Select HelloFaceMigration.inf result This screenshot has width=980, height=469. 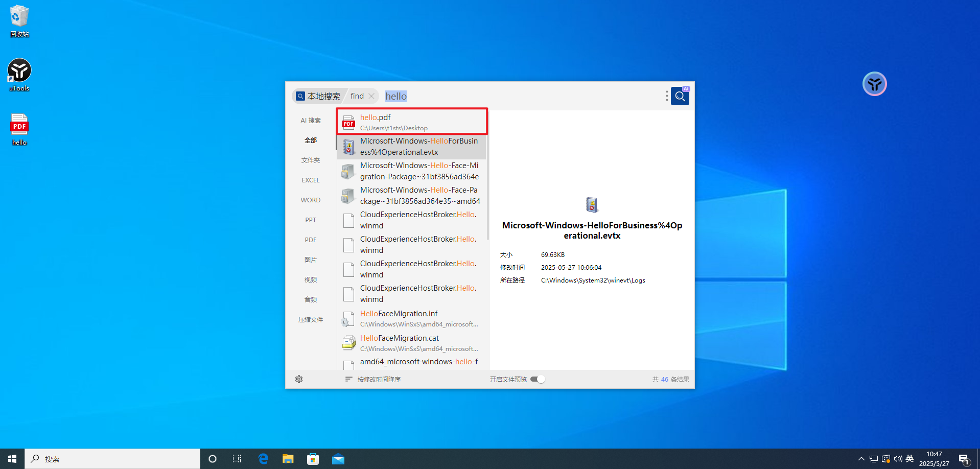pyautogui.click(x=412, y=318)
